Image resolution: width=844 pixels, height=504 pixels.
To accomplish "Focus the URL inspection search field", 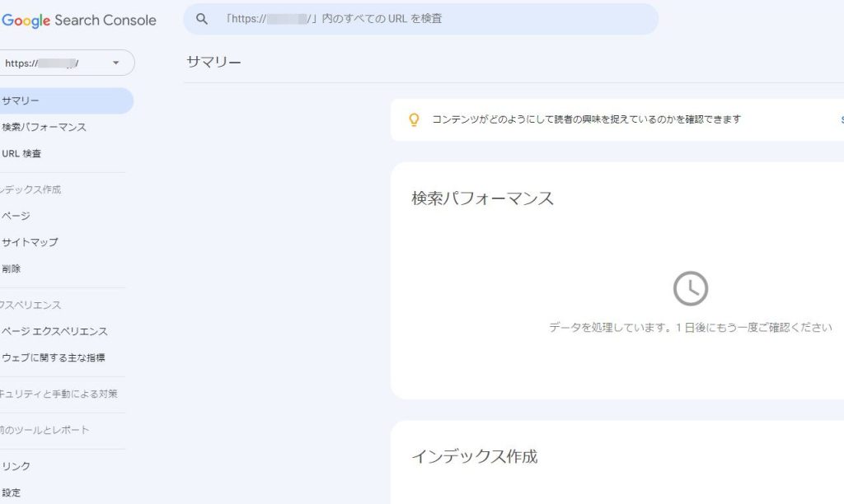I will click(x=429, y=19).
